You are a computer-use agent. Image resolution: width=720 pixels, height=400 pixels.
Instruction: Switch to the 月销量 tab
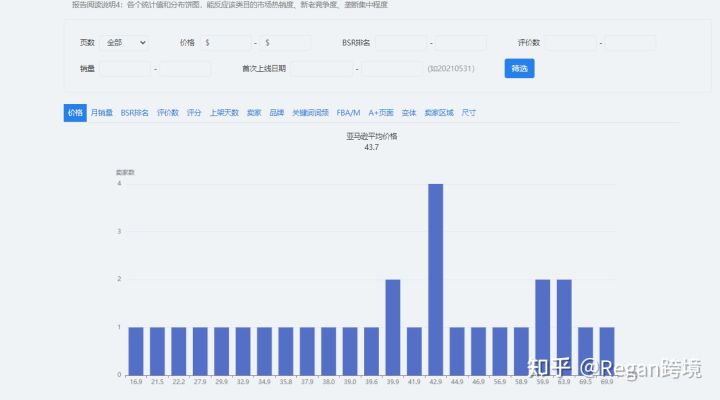(101, 113)
